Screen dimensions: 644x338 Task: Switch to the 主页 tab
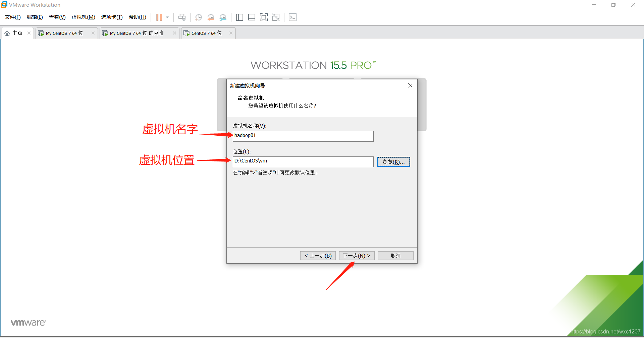tap(17, 33)
